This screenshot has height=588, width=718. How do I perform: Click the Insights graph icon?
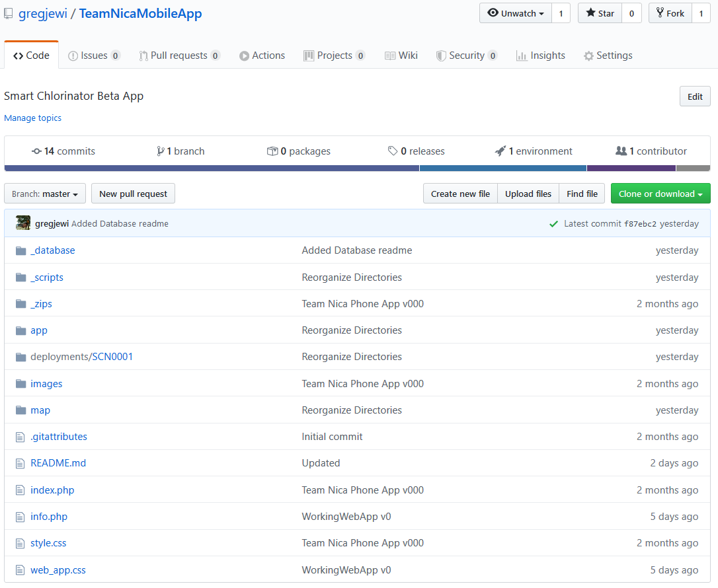522,55
